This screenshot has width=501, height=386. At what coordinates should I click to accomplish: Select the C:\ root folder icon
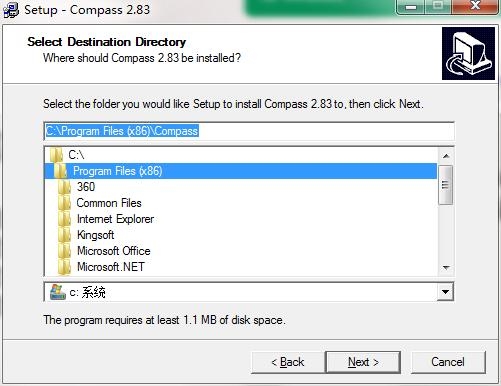point(56,155)
